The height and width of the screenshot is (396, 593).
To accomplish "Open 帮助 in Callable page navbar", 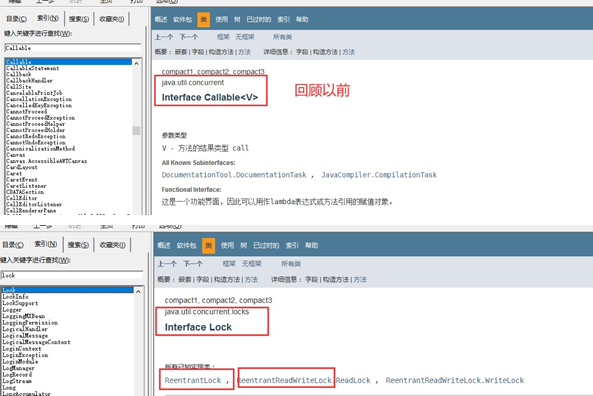I will pyautogui.click(x=302, y=19).
